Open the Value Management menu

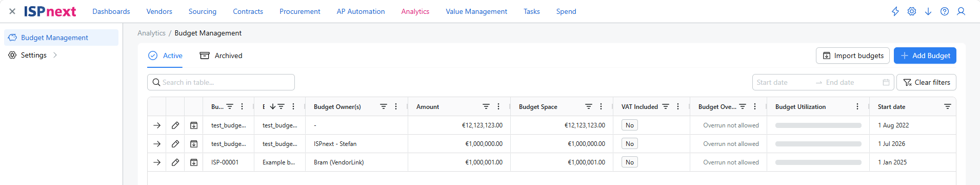[476, 11]
